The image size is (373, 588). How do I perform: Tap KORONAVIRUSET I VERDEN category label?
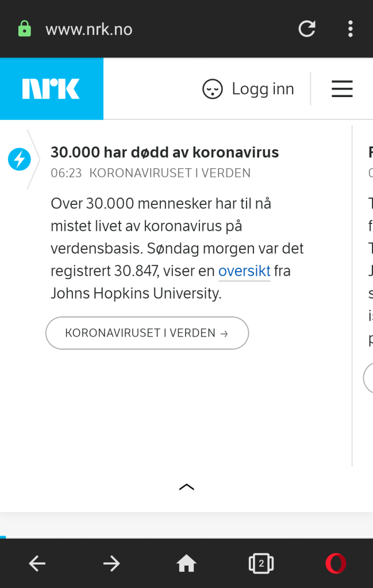point(170,173)
